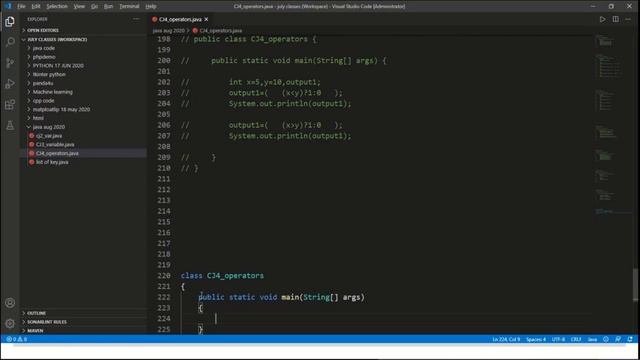Open the cj2_var.java file

[x=83, y=136]
